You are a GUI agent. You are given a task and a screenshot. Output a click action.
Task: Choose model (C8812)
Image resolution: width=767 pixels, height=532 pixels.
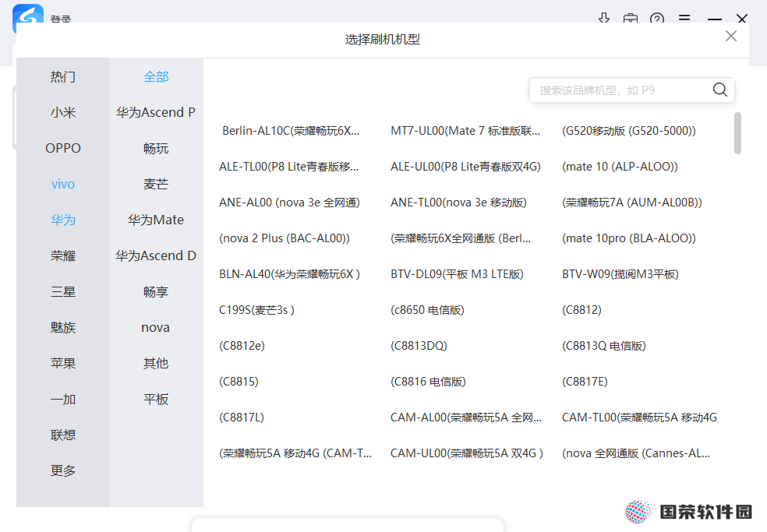click(581, 310)
